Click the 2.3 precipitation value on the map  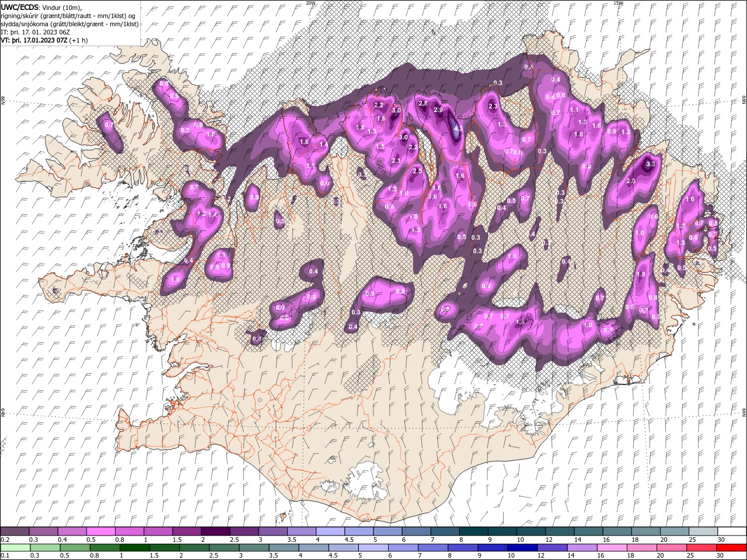[493, 106]
